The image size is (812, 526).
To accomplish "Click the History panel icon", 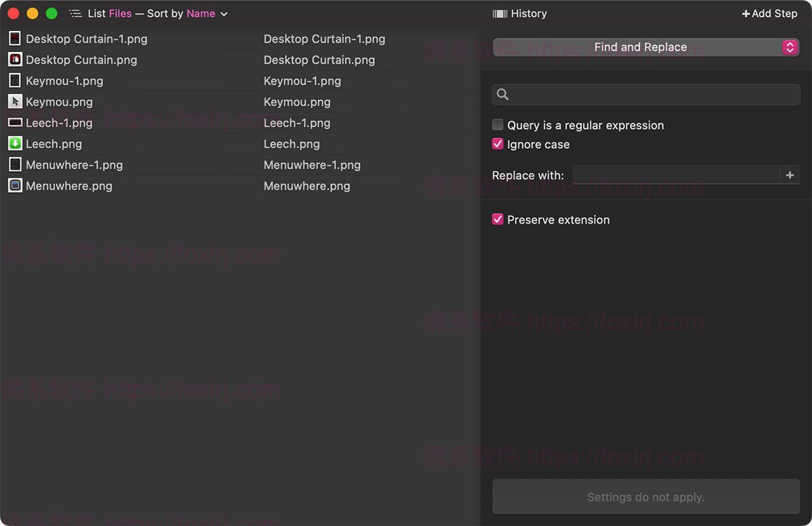I will point(501,13).
